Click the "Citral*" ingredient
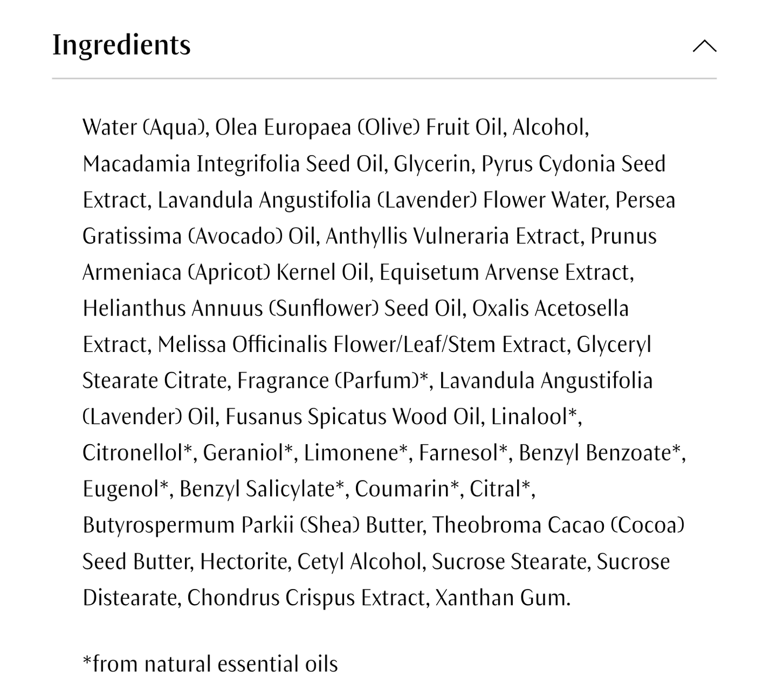Image resolution: width=784 pixels, height=691 pixels. [500, 489]
